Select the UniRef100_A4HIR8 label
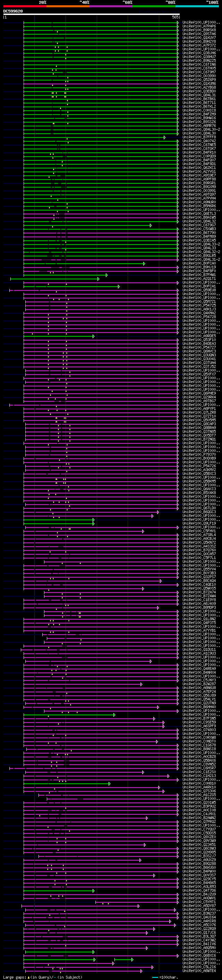 (199, 921)
